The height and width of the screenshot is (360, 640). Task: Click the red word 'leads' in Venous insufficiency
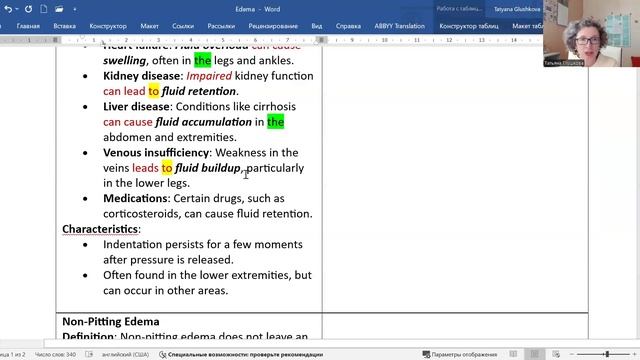(x=145, y=168)
